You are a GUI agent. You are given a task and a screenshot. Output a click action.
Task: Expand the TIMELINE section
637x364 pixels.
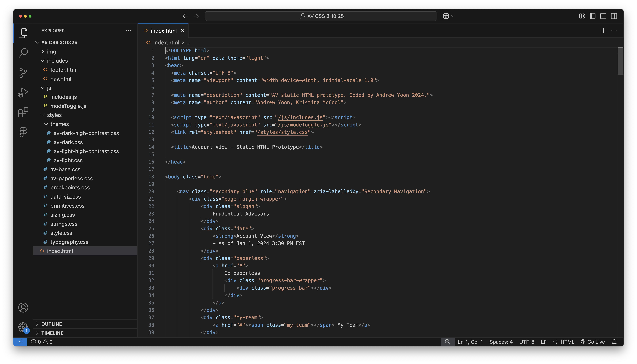pyautogui.click(x=85, y=333)
